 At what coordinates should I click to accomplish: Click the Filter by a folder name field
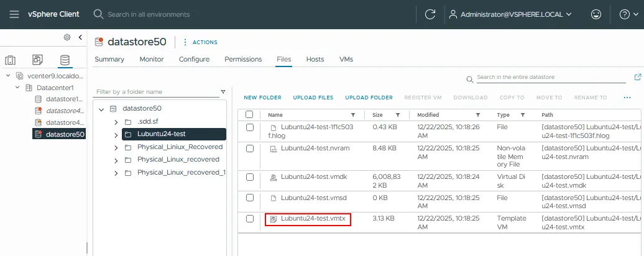click(x=156, y=92)
